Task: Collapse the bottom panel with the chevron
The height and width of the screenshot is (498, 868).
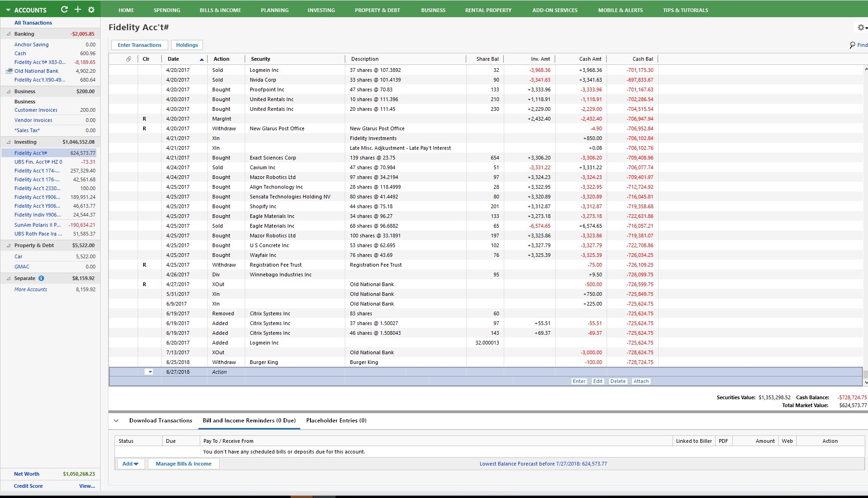Action: click(x=116, y=421)
